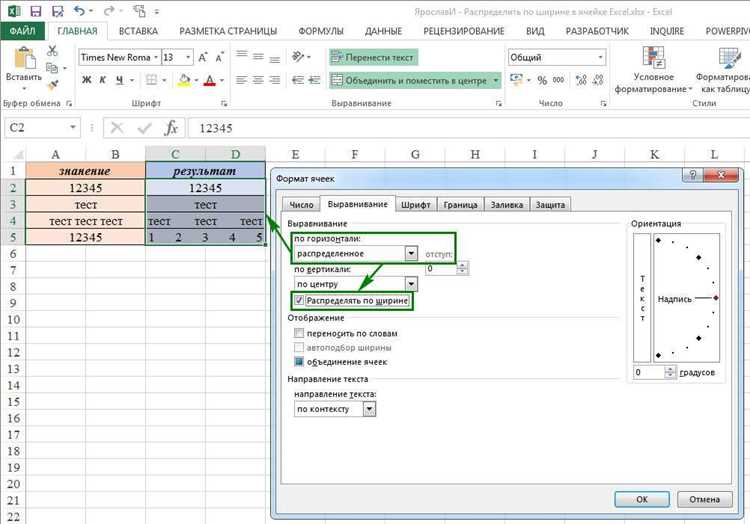This screenshot has width=750, height=524.
Task: Enable the переносить по словам checkbox
Action: tap(299, 333)
